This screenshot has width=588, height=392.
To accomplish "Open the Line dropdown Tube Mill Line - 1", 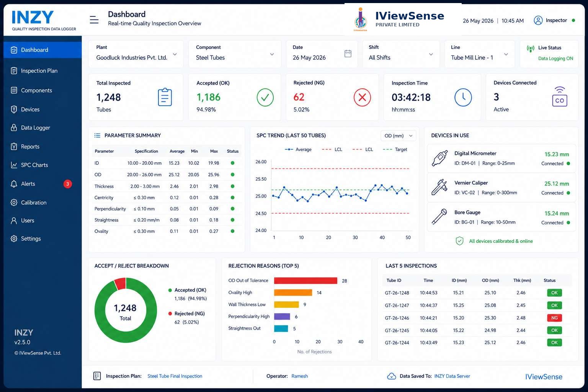I will (x=480, y=54).
